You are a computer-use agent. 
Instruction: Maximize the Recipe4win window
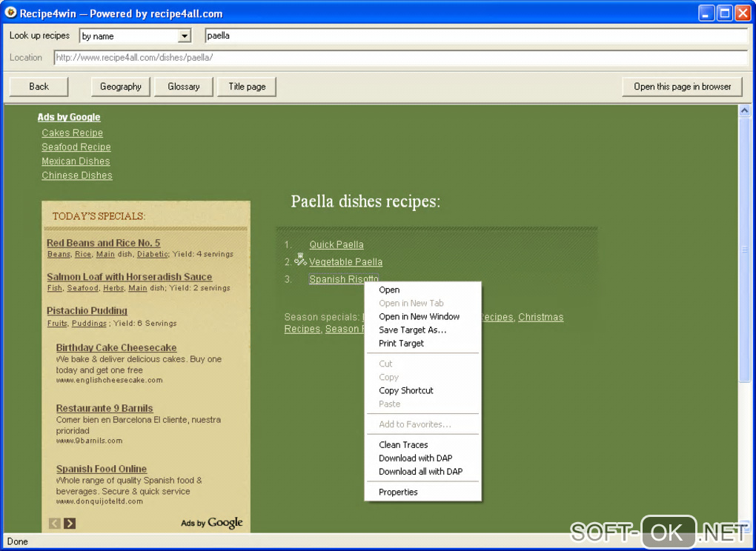coord(725,13)
